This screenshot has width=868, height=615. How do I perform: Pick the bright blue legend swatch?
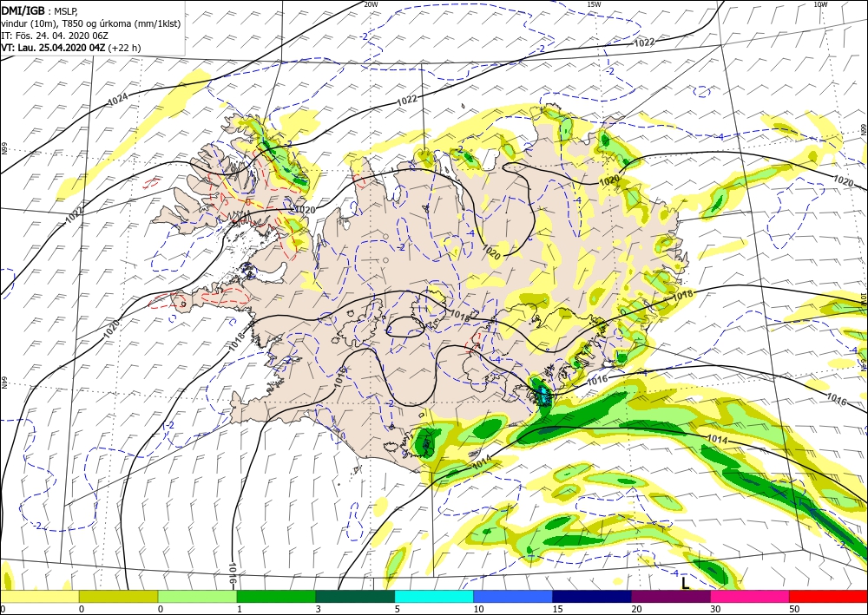513,596
